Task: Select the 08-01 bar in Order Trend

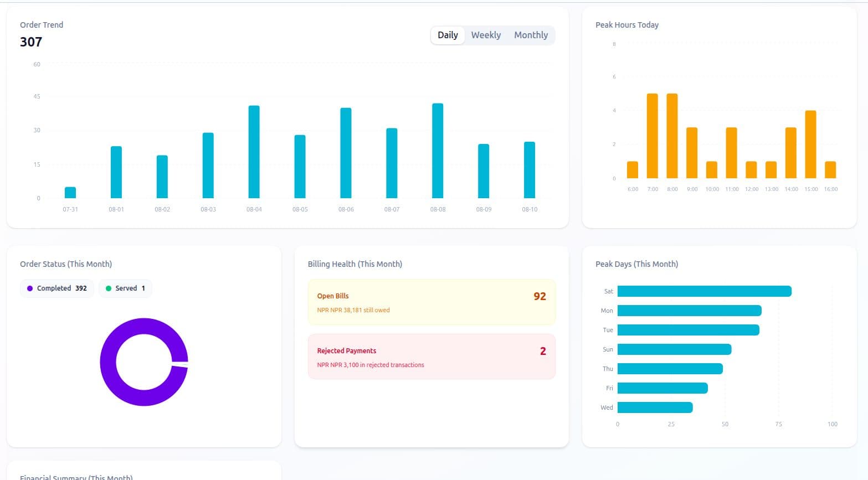Action: [x=116, y=172]
